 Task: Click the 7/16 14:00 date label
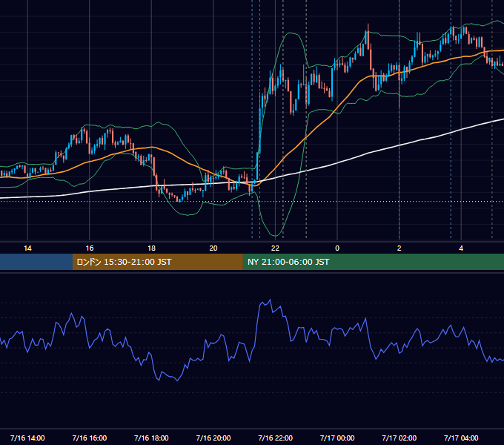pos(27,438)
